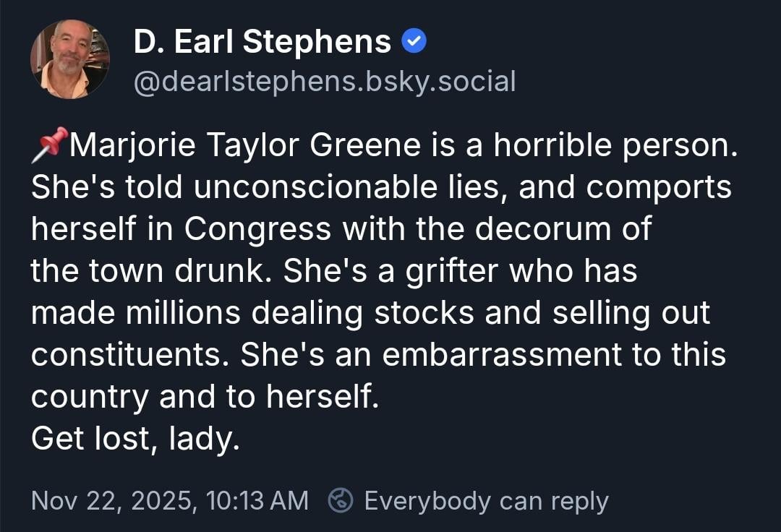Click the blue verified checkmark badge

tap(414, 43)
